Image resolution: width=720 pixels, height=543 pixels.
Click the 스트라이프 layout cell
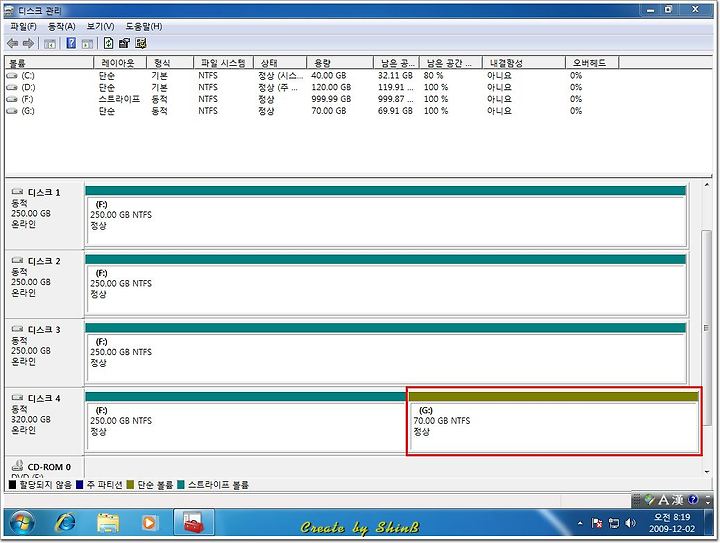[119, 99]
